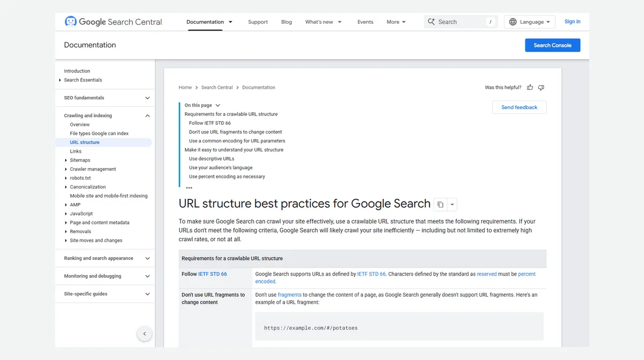Click the reserved link in table
644x360 pixels.
[x=487, y=274]
